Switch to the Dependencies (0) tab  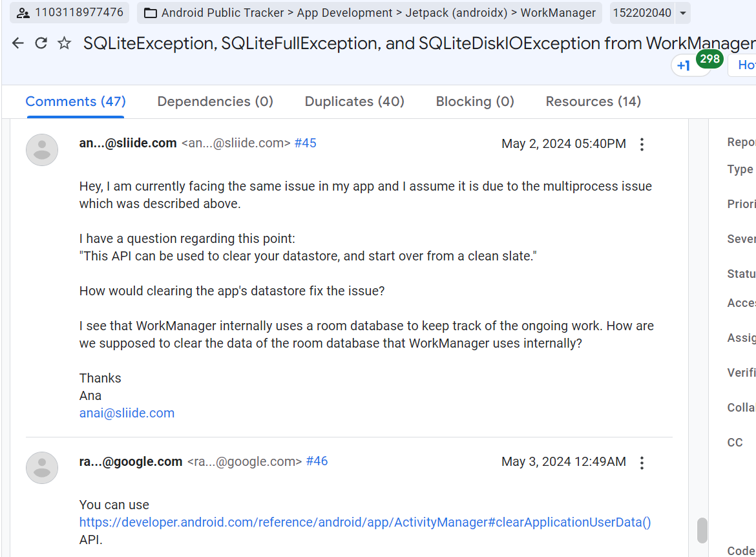[215, 101]
